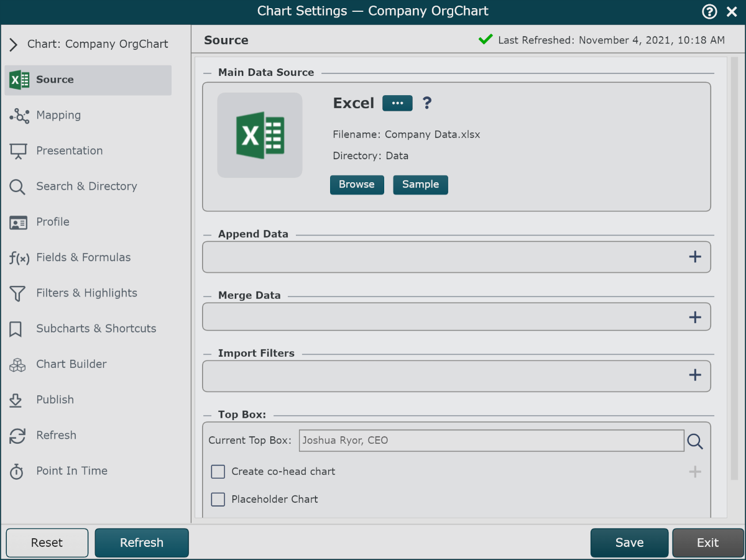746x560 pixels.
Task: Add a Merge Data source with plus
Action: (x=695, y=318)
